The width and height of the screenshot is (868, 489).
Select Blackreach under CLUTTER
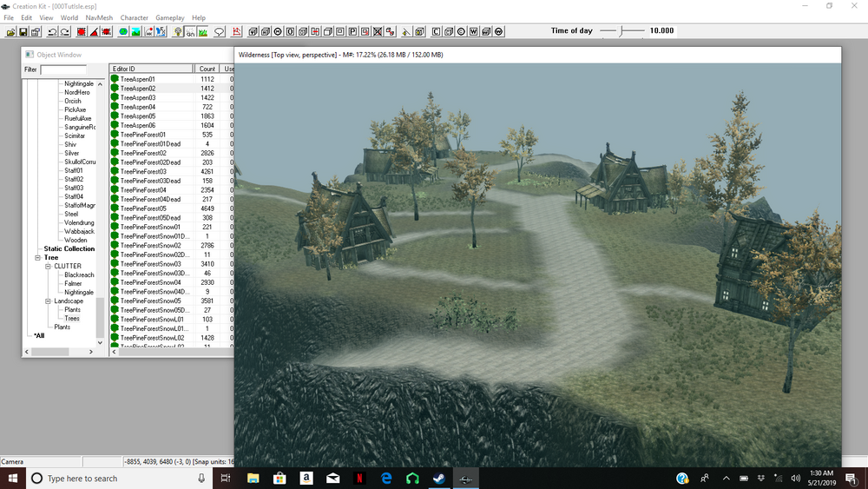[79, 274]
